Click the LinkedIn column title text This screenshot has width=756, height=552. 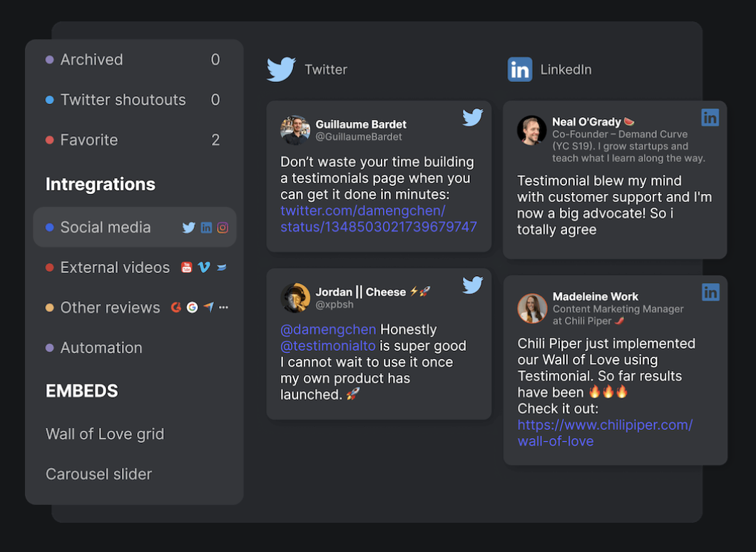(x=566, y=69)
